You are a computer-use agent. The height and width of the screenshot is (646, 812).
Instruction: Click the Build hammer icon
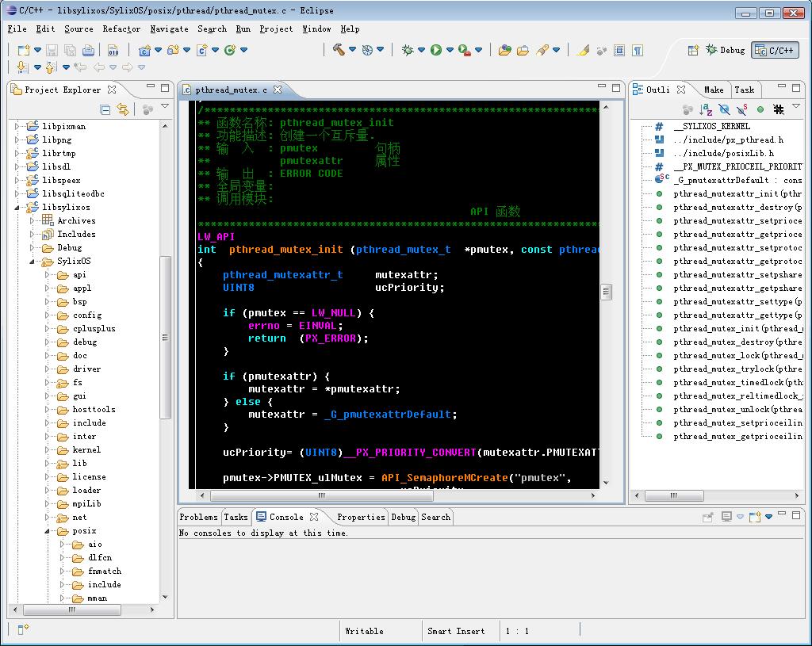(x=339, y=50)
